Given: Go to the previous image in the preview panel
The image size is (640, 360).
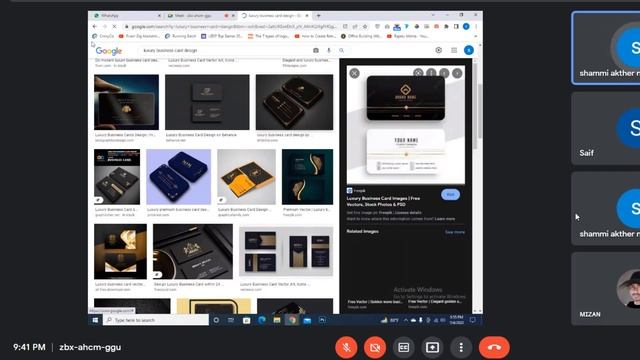Looking at the screenshot, I should (x=444, y=73).
